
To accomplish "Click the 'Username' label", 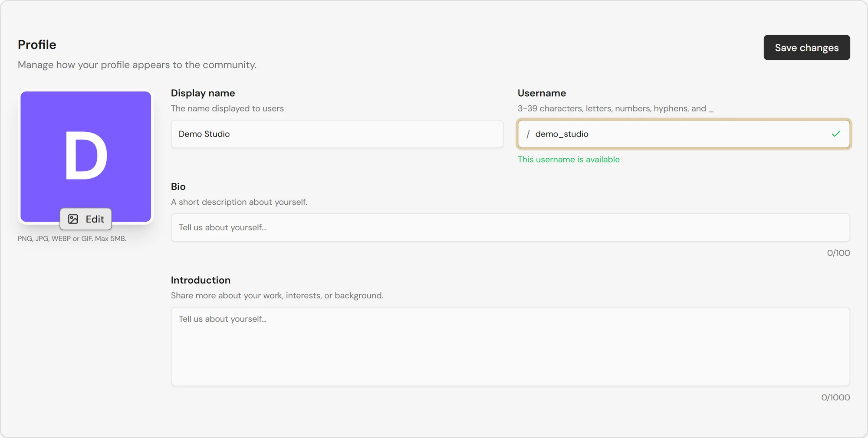I will (542, 93).
